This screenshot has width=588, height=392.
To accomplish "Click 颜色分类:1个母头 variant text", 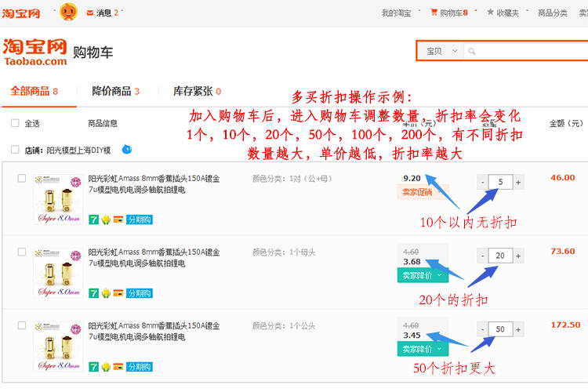I will click(x=284, y=252).
